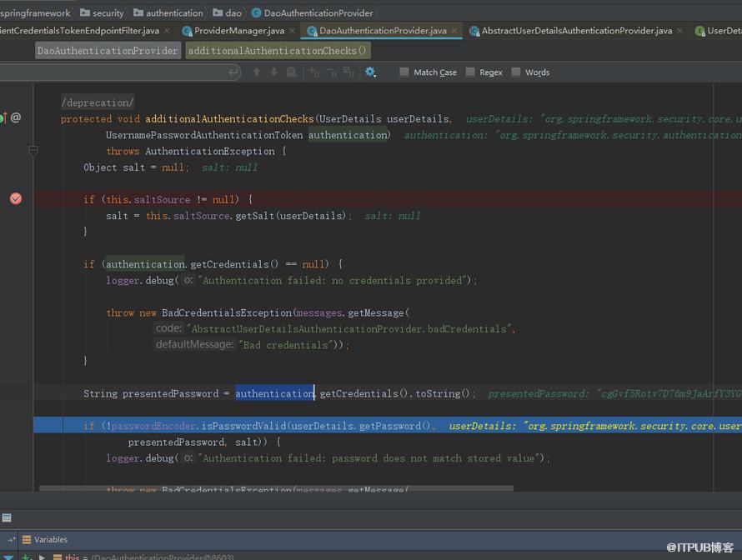
Task: Enable the Words checkbox
Action: pyautogui.click(x=516, y=72)
